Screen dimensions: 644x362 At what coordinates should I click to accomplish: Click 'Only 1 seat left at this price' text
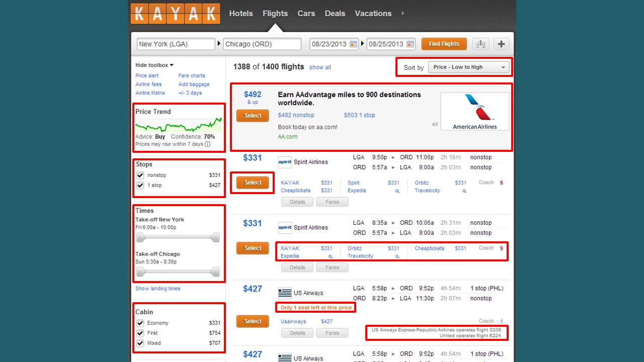316,308
